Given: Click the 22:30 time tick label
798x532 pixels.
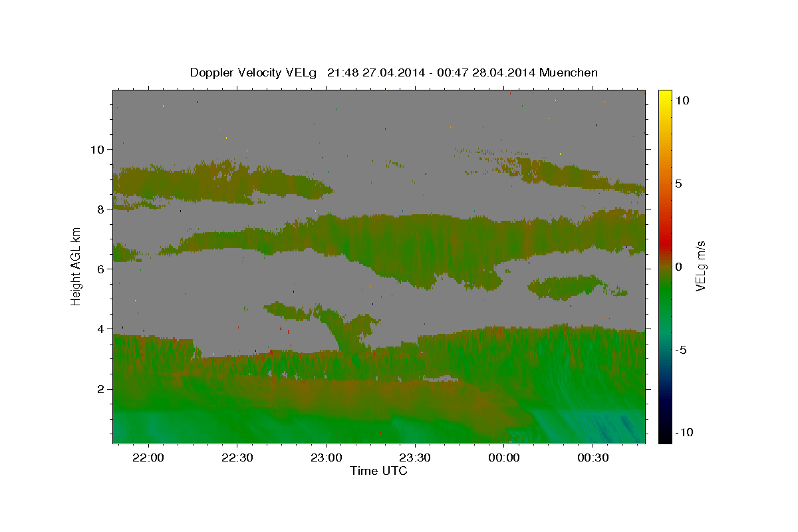Looking at the screenshot, I should pos(237,458).
